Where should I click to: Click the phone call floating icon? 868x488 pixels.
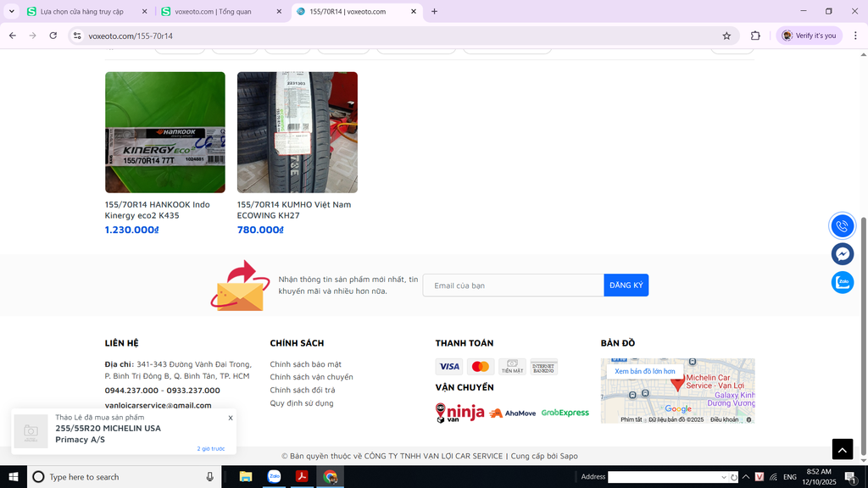click(x=842, y=225)
